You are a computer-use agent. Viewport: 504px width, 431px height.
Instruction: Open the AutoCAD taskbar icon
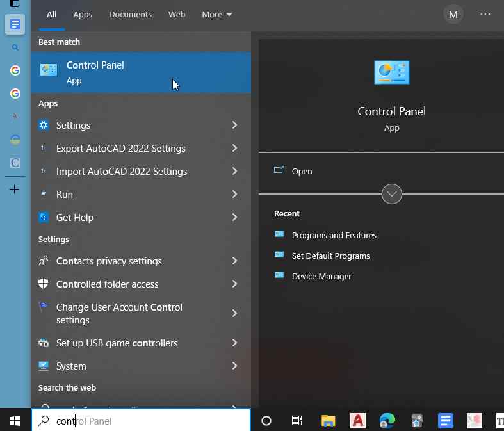point(358,420)
